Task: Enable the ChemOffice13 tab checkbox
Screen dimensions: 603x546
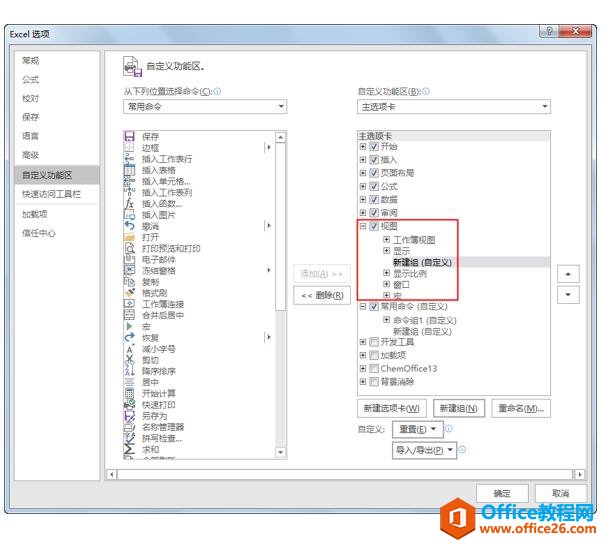Action: [374, 368]
